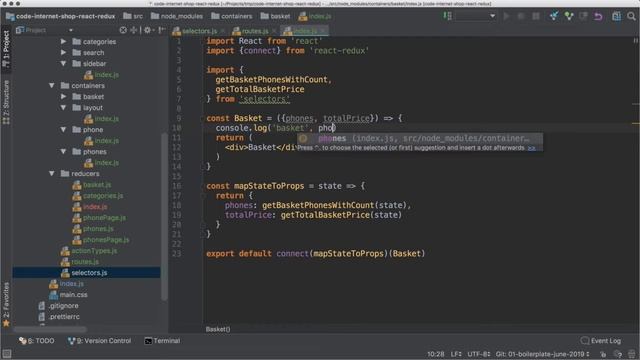Click the Run button in toolbar

pos(506,16)
